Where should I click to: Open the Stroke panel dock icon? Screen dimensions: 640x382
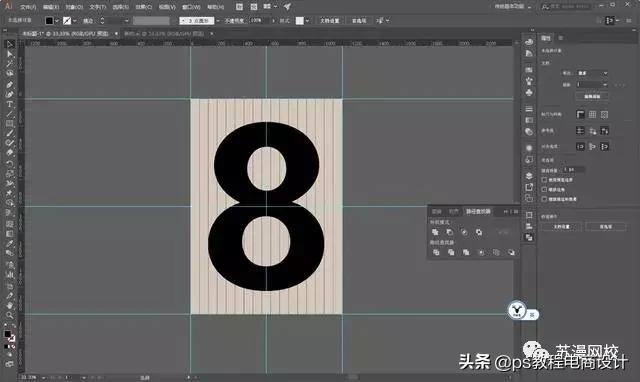(x=529, y=109)
